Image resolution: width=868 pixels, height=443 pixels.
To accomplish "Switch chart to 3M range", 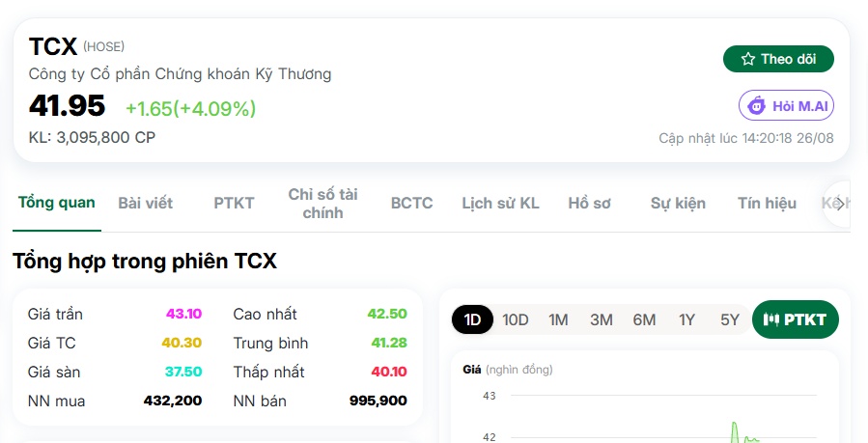I will (x=602, y=319).
